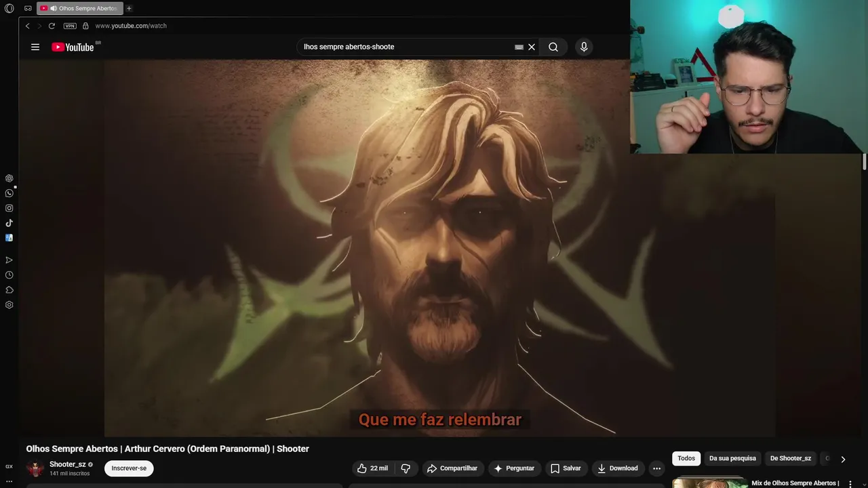868x488 pixels.
Task: Dislike the video with thumbs-down
Action: point(406,468)
